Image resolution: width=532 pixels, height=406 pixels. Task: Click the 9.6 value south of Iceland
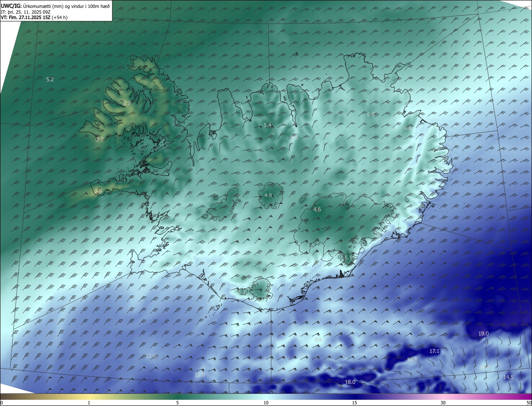coord(318,340)
